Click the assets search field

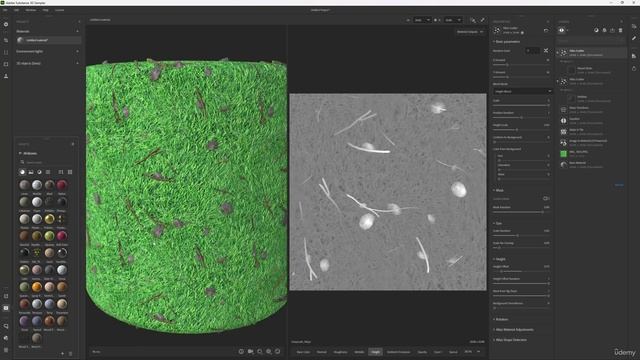pos(47,162)
